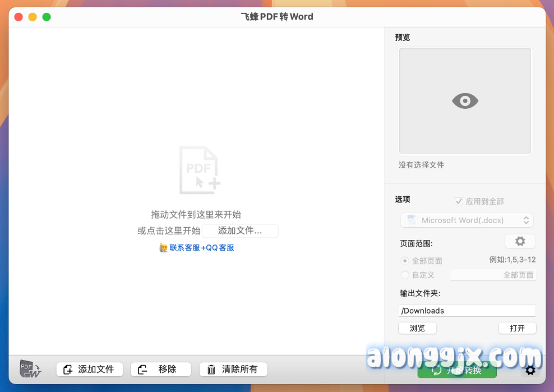Click the customer service emoji icon
Image resolution: width=554 pixels, height=392 pixels.
pyautogui.click(x=164, y=247)
